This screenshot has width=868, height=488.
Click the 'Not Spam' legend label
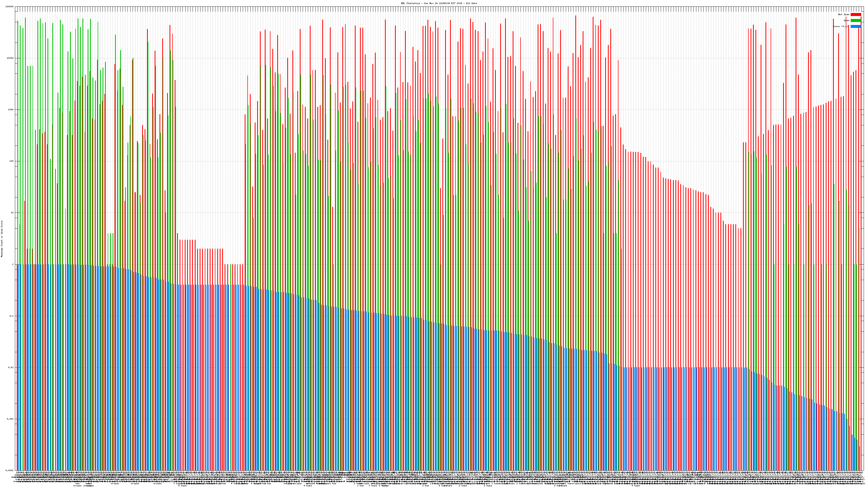tap(844, 14)
